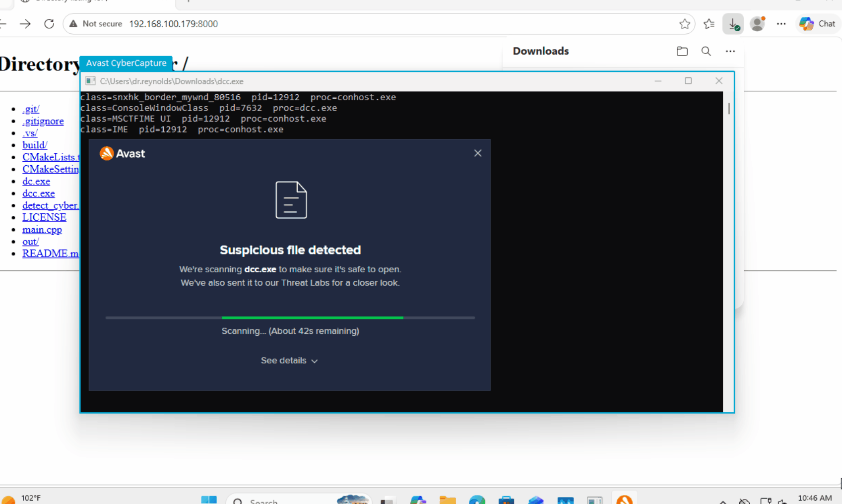Screen dimensions: 842x504
Task: Select the Avast CyberCapture title tab
Action: tap(126, 63)
